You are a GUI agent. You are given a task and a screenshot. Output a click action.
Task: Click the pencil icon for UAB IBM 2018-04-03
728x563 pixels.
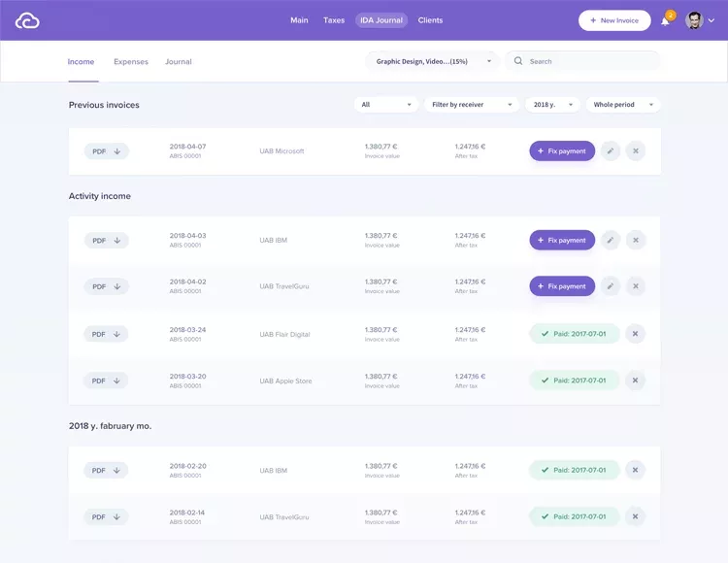[x=610, y=240]
